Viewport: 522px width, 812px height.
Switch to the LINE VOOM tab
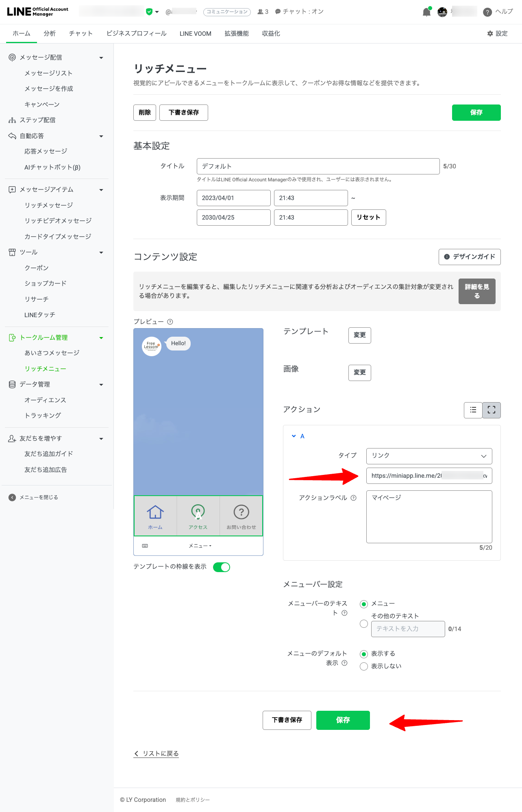pos(195,34)
